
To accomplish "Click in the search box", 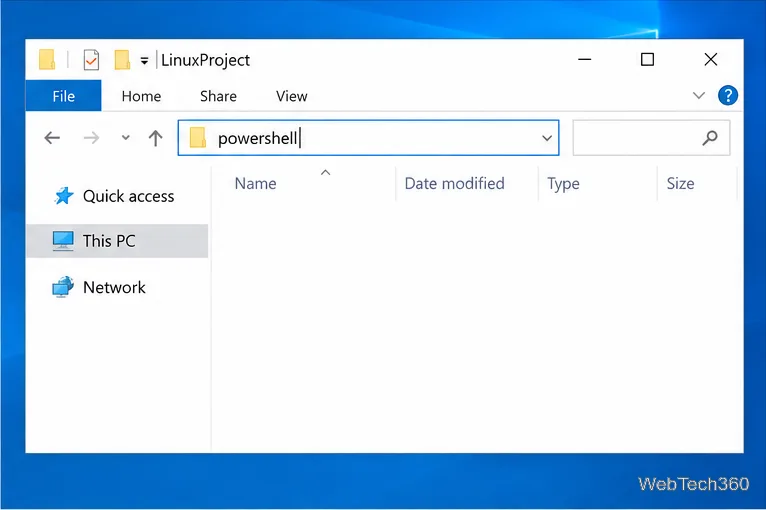I will [651, 138].
